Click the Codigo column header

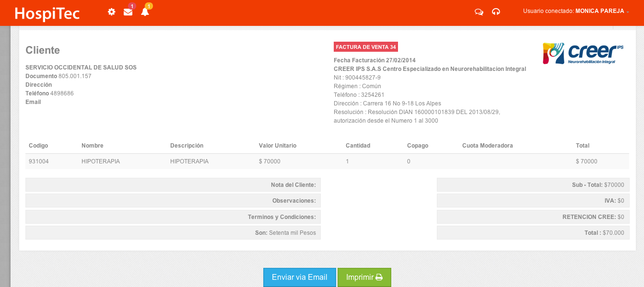point(38,146)
